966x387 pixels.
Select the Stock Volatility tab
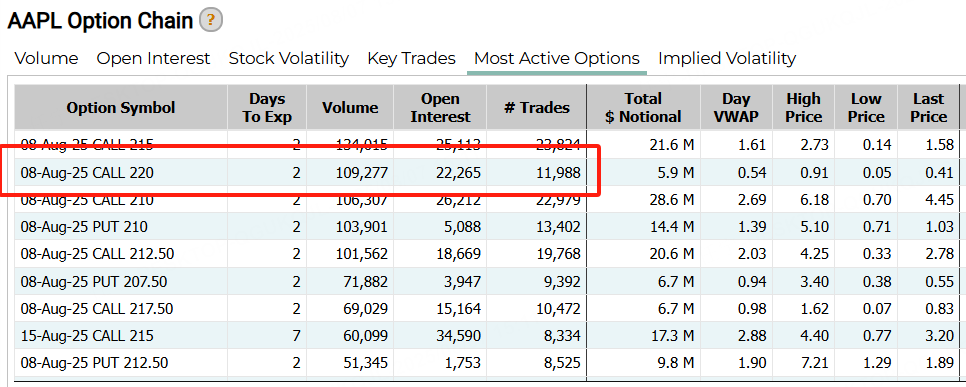(x=289, y=59)
